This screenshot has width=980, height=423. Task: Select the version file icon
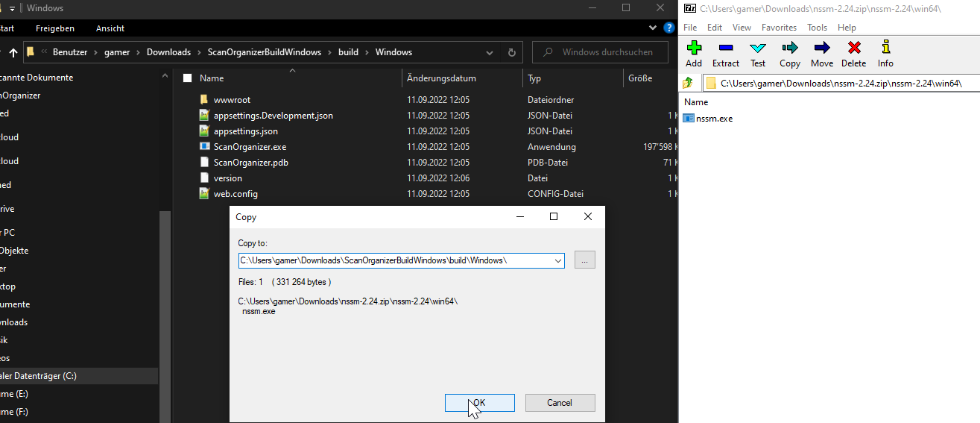coord(204,178)
